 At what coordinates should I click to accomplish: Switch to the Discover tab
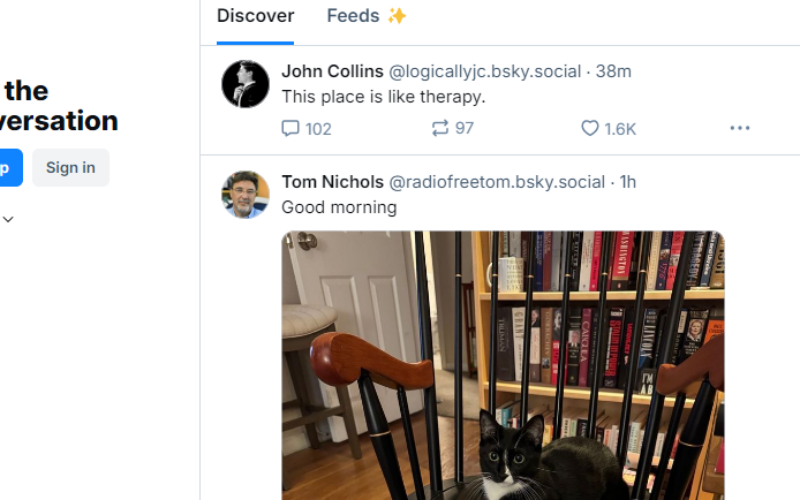[x=255, y=16]
